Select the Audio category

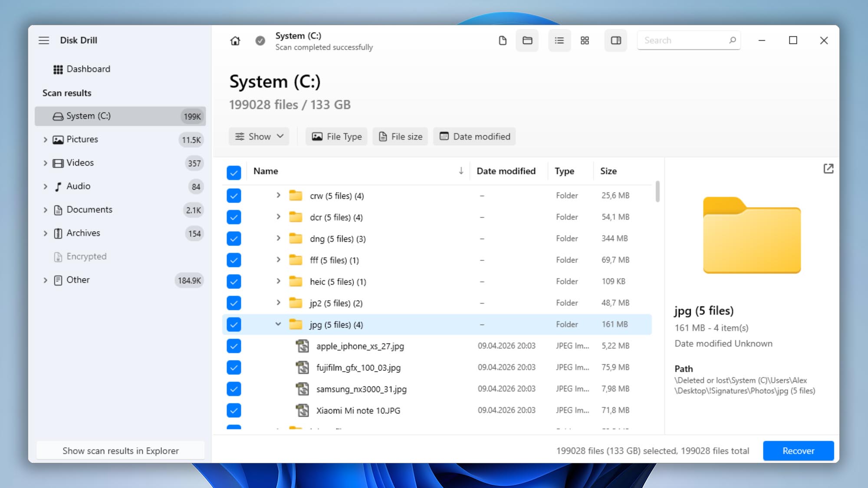(x=120, y=187)
